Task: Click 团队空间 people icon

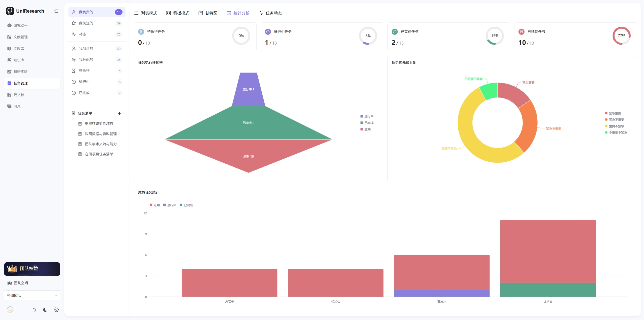Action: click(x=10, y=283)
